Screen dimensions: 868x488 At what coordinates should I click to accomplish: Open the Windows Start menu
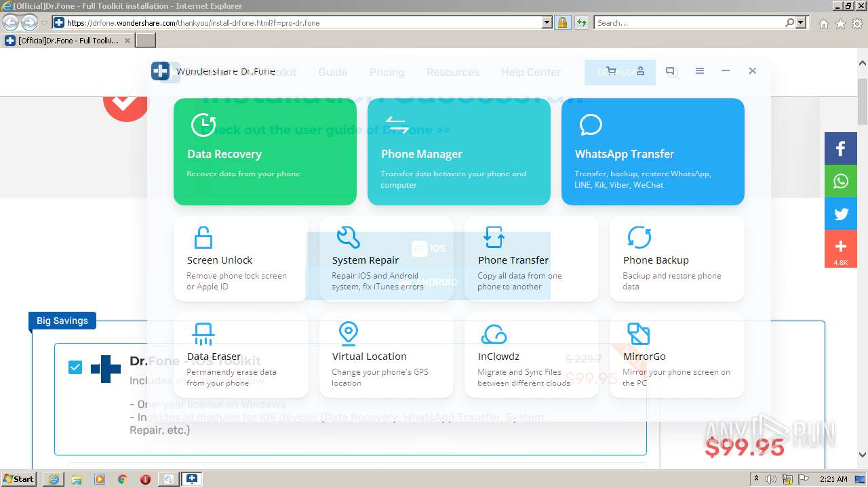[x=18, y=479]
